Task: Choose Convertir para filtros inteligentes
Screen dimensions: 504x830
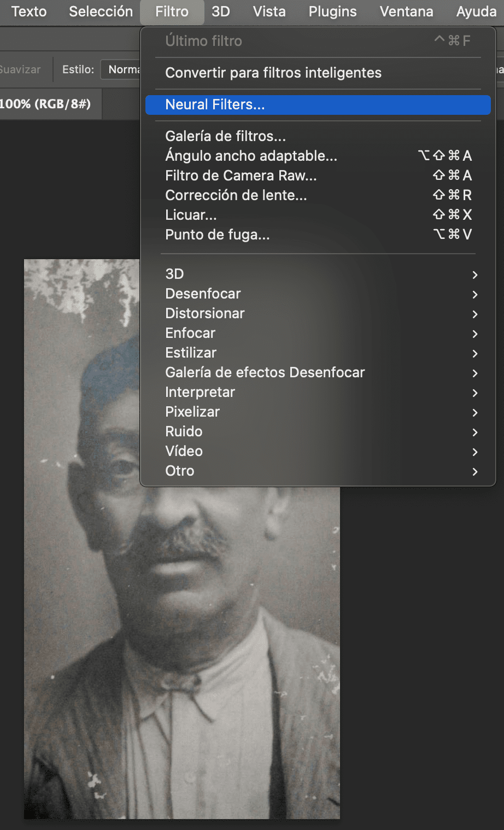Action: pyautogui.click(x=318, y=73)
